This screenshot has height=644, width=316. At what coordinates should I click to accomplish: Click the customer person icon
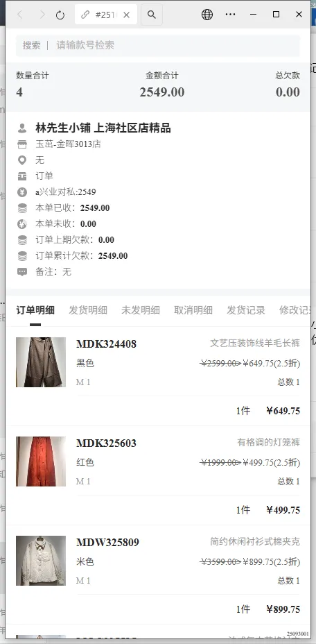(x=22, y=128)
